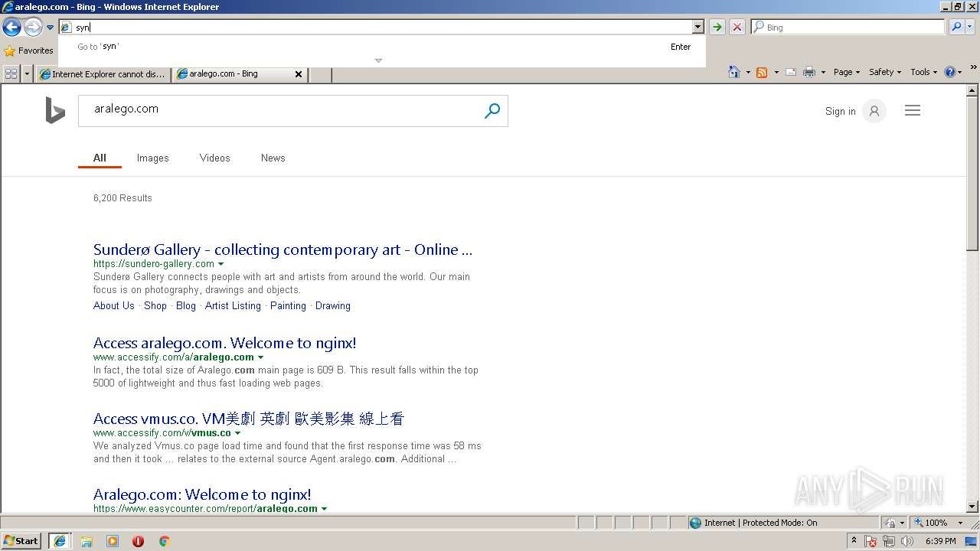Expand dropdown next to sundero-gallery.com URL
This screenshot has width=980, height=551.
[221, 264]
